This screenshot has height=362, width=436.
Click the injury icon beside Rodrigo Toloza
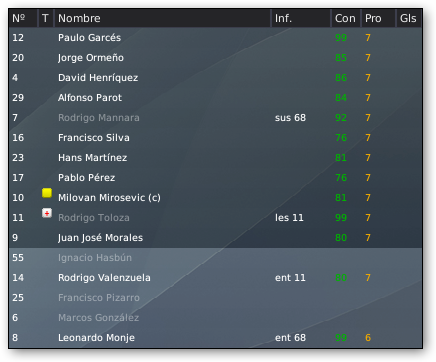click(x=47, y=213)
